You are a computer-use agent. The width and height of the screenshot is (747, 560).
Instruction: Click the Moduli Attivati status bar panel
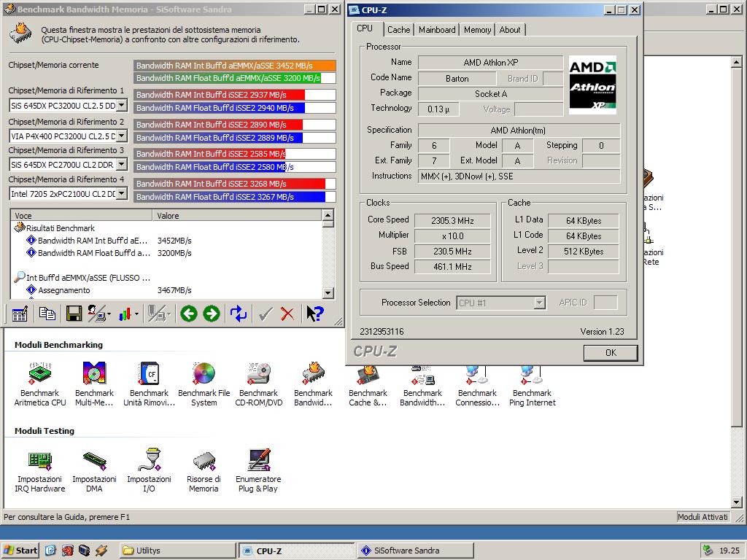tap(703, 517)
